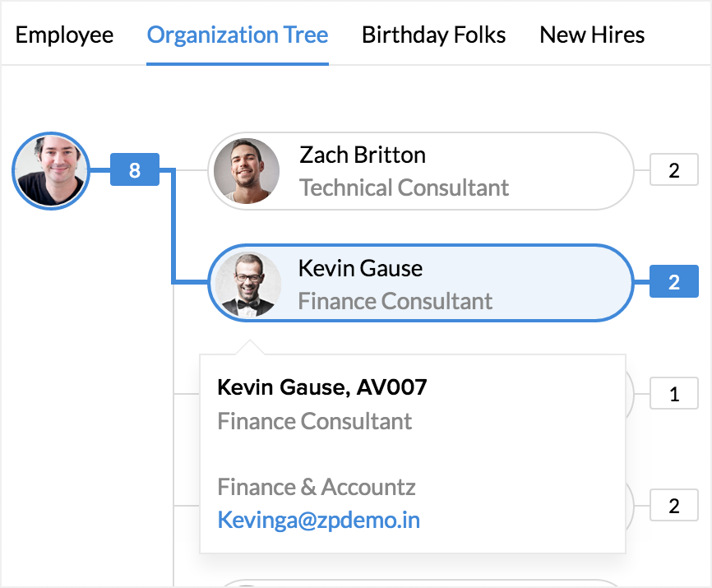Open the Employee tab
This screenshot has height=588, width=712.
tap(64, 35)
